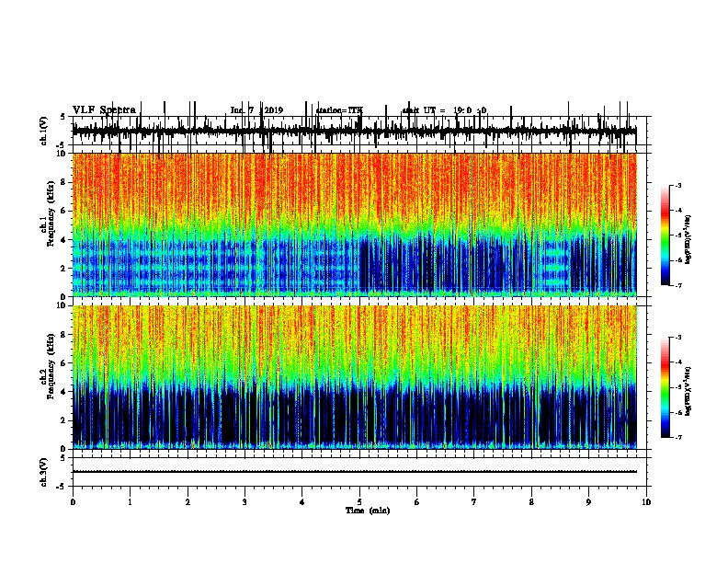Click the "2" tick label on time axis

pyautogui.click(x=188, y=502)
